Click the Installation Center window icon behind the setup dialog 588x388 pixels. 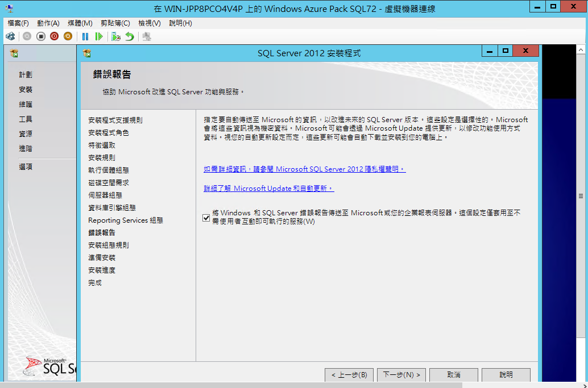[x=14, y=53]
